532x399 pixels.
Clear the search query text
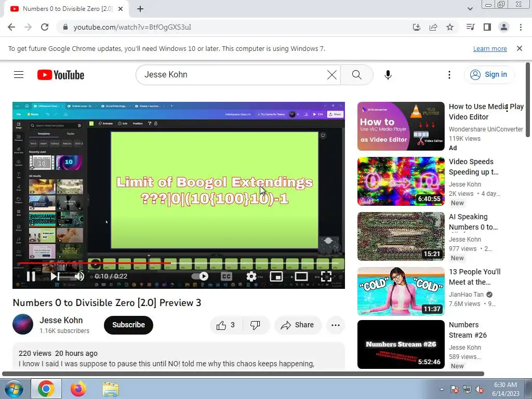332,75
